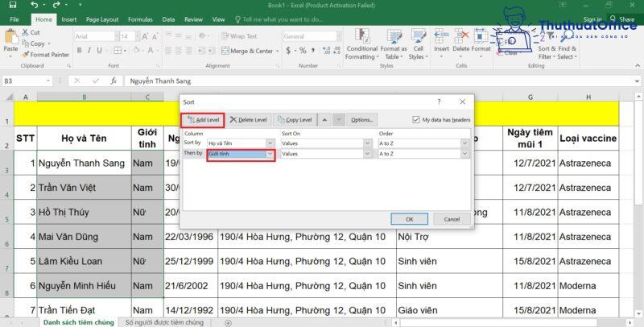Viewport: 644px width, 327px height.
Task: Toggle Italic formatting
Action: (89, 50)
